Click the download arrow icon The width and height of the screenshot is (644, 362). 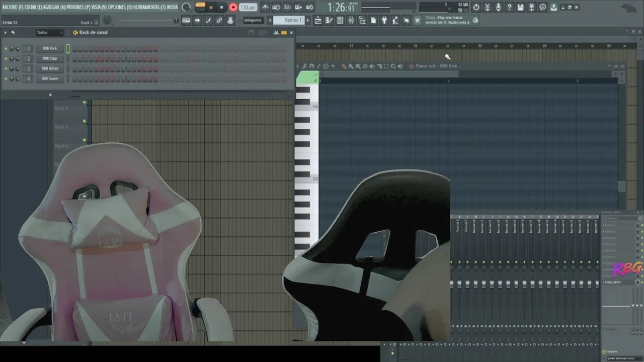tap(554, 7)
